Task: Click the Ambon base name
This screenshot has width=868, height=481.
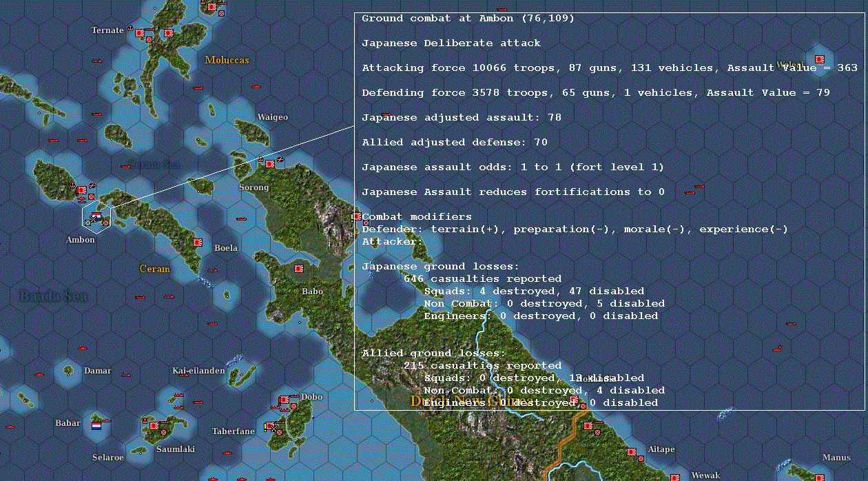Action: [x=81, y=240]
